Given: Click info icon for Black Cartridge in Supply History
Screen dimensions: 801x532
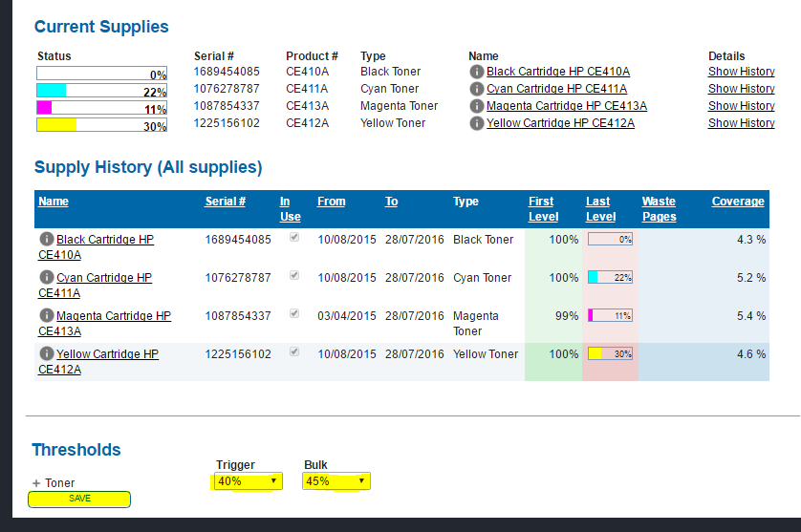Looking at the screenshot, I should pyautogui.click(x=46, y=239).
